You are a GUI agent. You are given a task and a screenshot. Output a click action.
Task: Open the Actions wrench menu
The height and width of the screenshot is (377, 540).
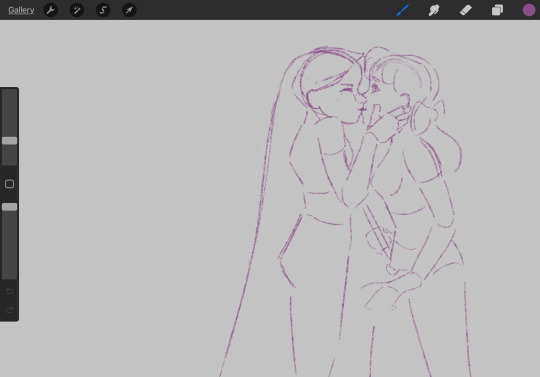point(51,10)
